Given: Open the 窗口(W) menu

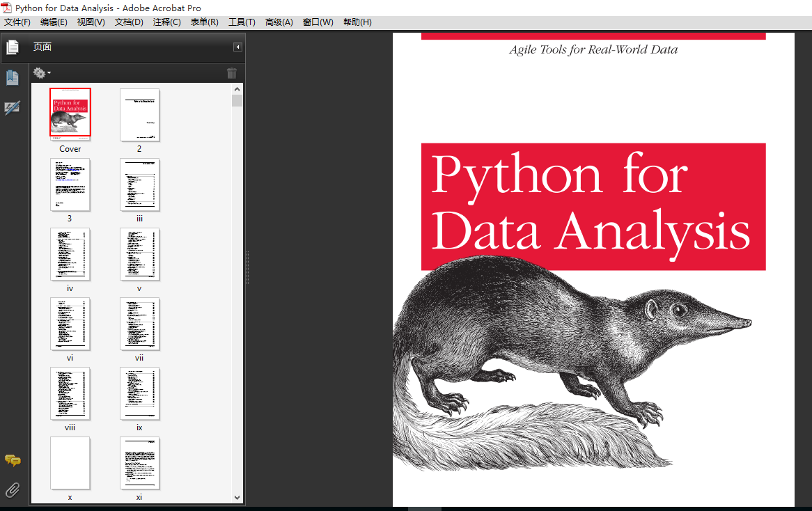Looking at the screenshot, I should (x=318, y=22).
